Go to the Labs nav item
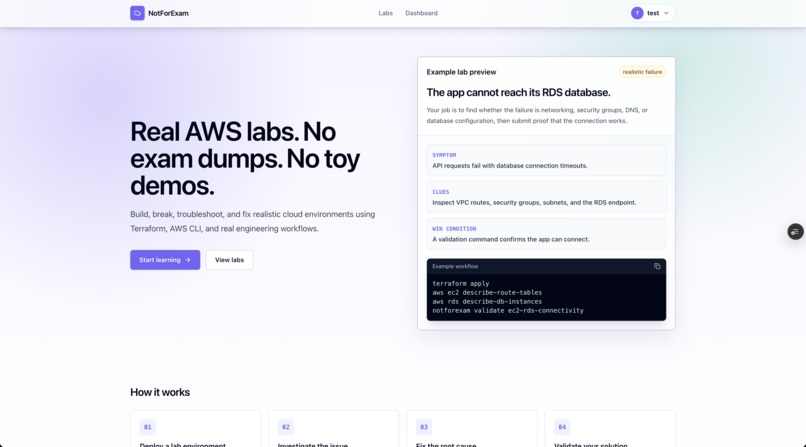The height and width of the screenshot is (447, 806). tap(386, 13)
